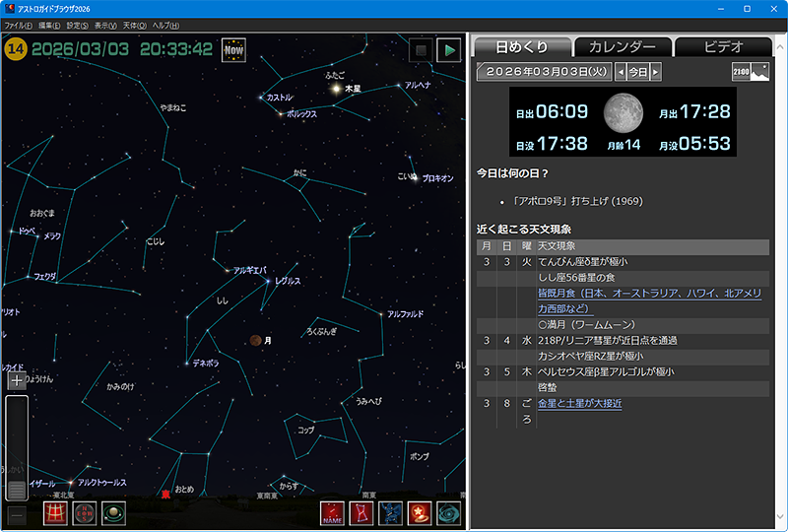Click the zoom-in plus button
This screenshot has height=532, width=788.
click(x=17, y=380)
